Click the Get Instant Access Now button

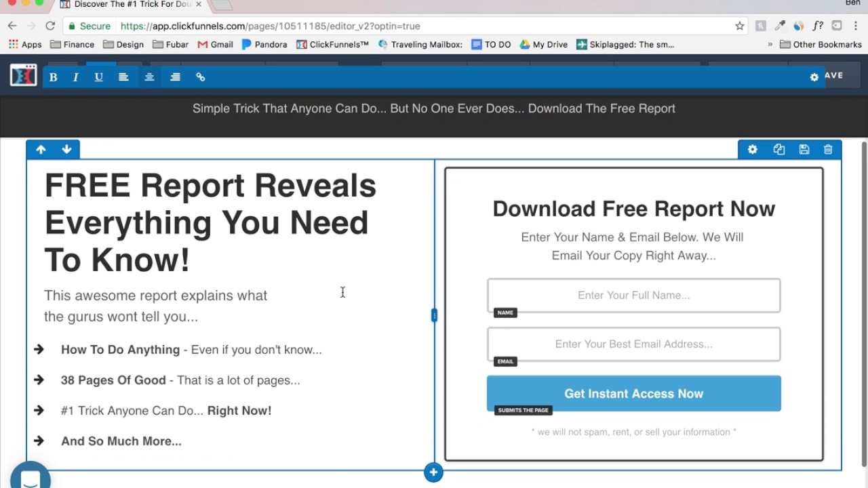point(633,394)
